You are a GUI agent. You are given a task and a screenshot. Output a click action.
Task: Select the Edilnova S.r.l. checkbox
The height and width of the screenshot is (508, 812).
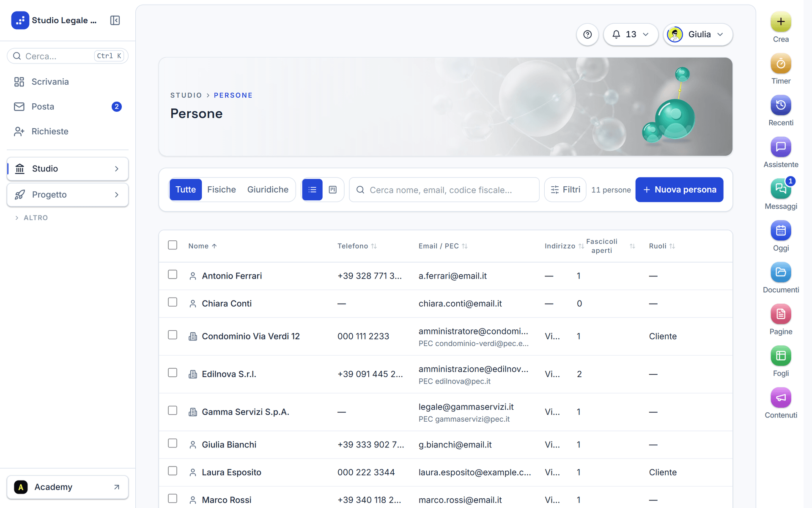click(173, 373)
